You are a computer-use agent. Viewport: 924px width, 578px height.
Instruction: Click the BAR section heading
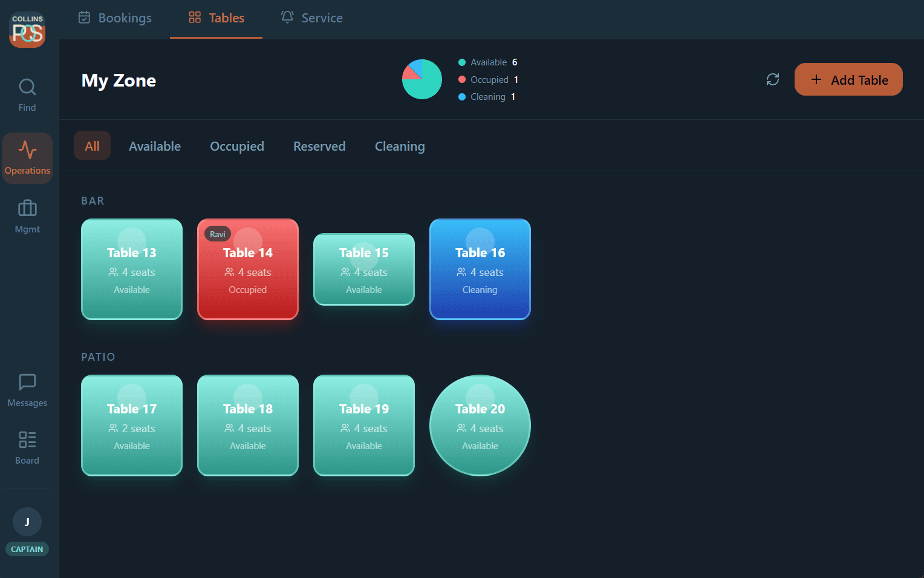coord(93,201)
